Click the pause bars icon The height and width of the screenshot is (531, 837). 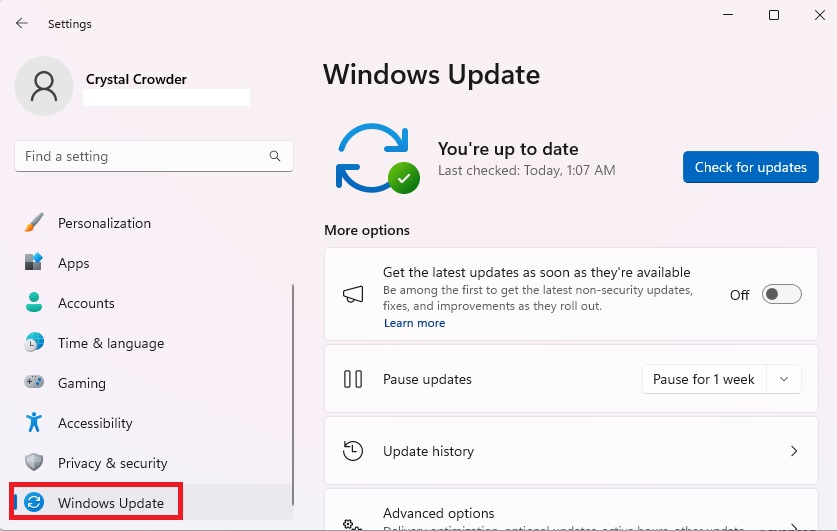point(353,379)
